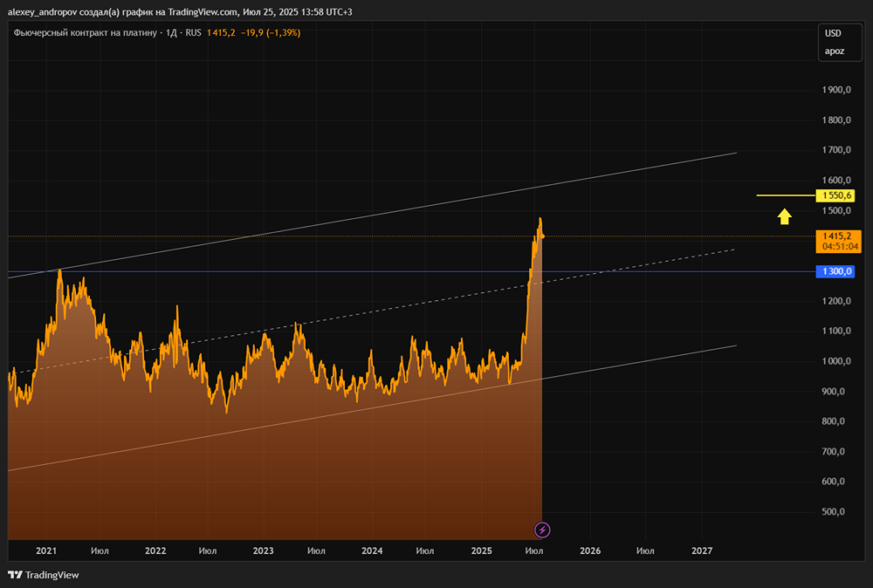Image resolution: width=873 pixels, height=588 pixels.
Task: Click the chart title Фьючерсный контракт на платину
Action: 82,33
